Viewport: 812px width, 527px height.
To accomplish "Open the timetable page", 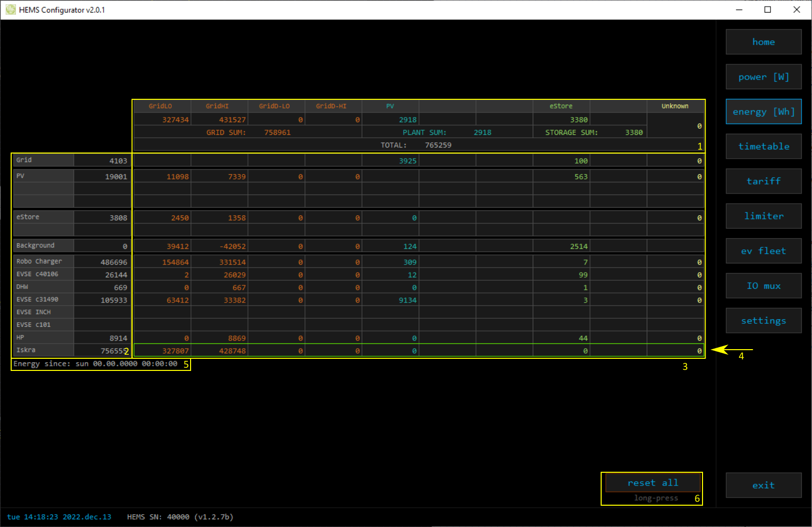I will point(763,146).
